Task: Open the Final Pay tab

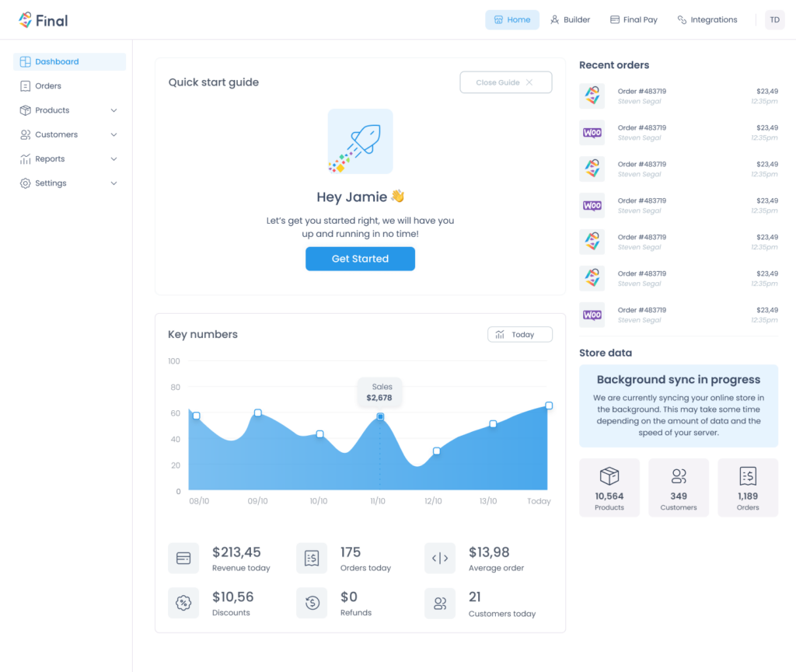Action: click(634, 19)
